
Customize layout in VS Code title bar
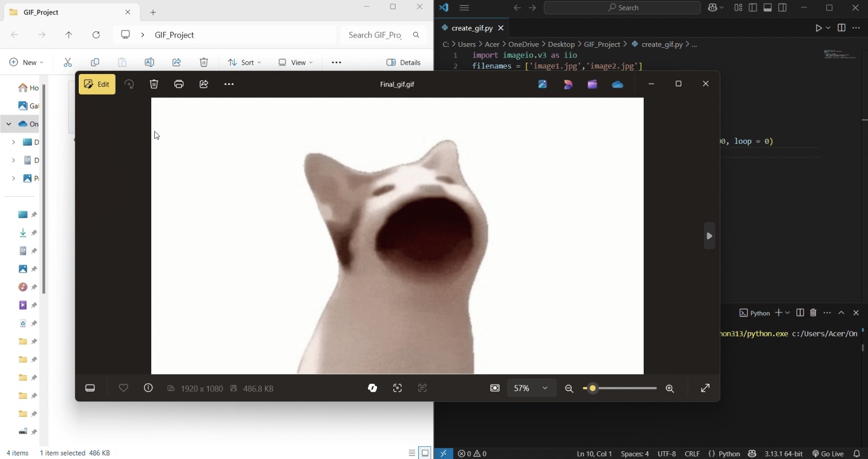tap(738, 8)
